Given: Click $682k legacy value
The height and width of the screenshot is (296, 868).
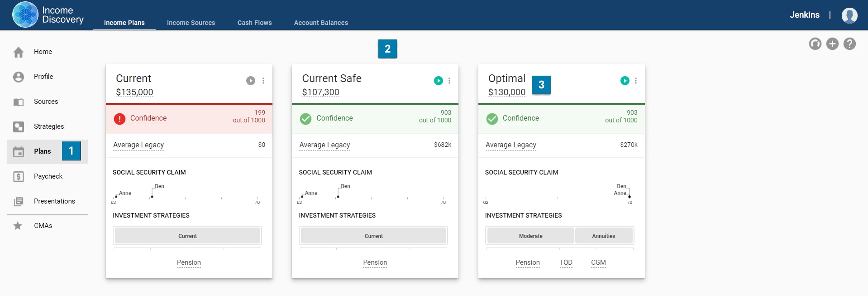Looking at the screenshot, I should (x=443, y=145).
